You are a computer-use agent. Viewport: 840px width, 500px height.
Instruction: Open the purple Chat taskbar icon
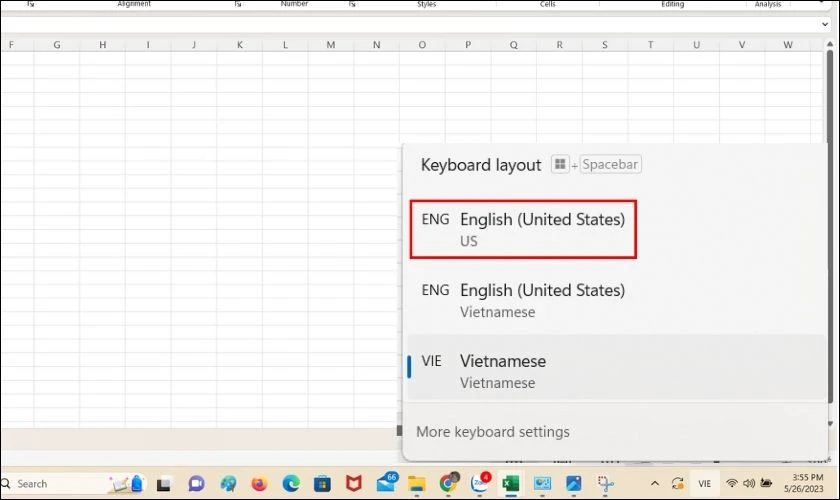click(x=196, y=484)
